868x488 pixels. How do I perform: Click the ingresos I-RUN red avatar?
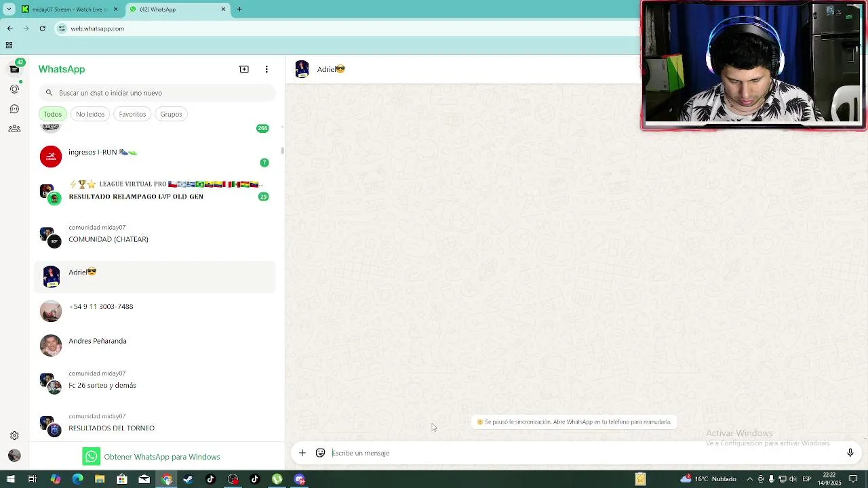tap(51, 157)
